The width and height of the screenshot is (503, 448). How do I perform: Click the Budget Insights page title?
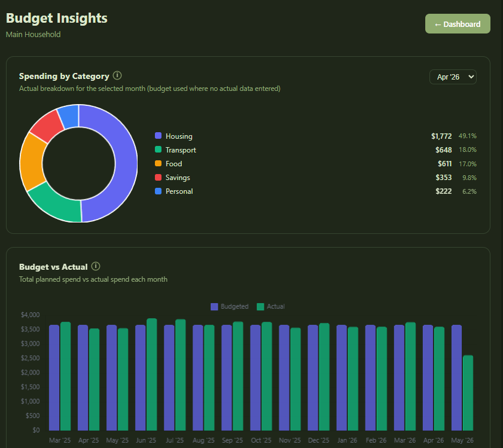[56, 18]
